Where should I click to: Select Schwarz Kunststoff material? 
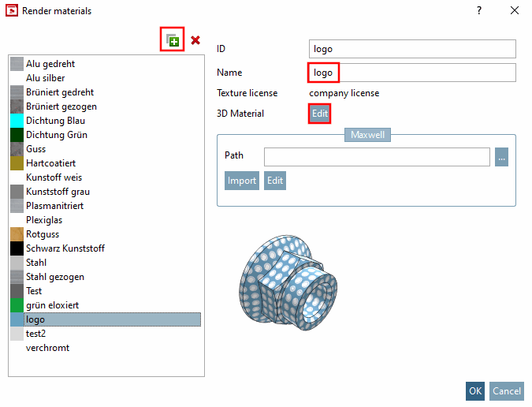click(x=106, y=248)
